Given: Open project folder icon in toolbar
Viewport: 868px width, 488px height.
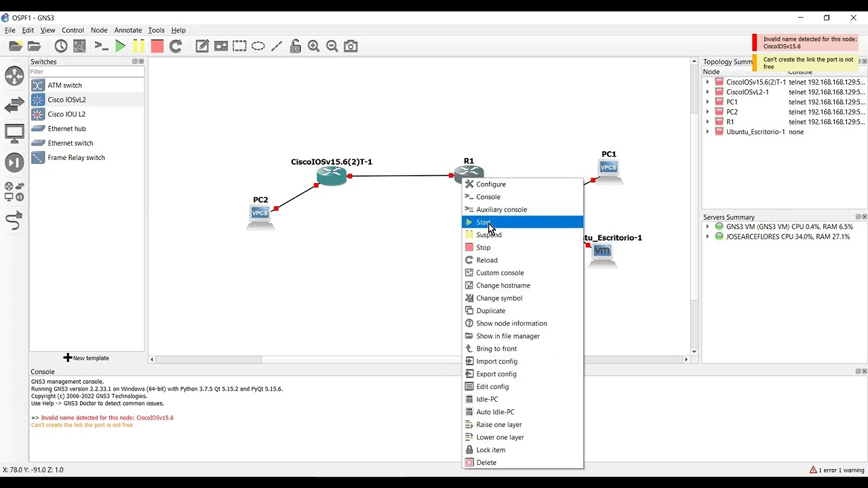Looking at the screenshot, I should 34,46.
